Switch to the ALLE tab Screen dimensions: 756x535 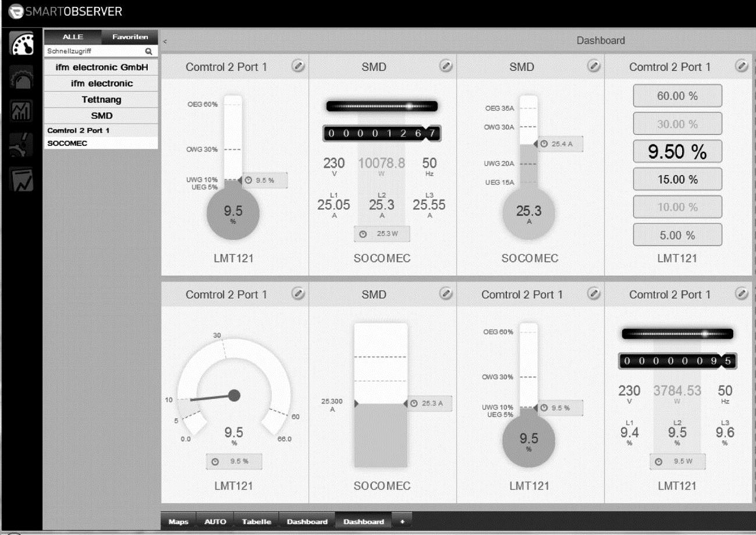coord(73,37)
